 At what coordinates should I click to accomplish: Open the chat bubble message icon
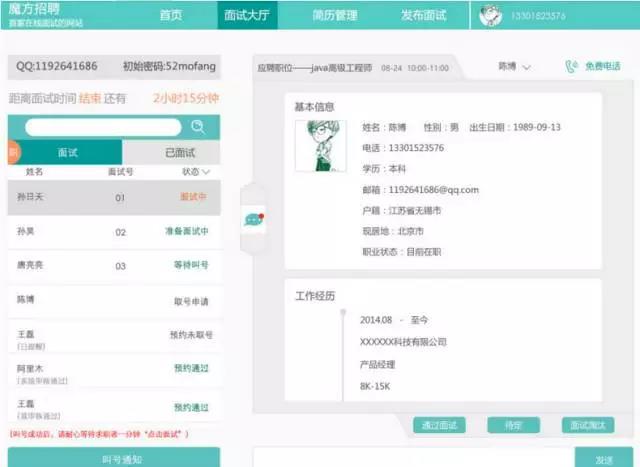pos(253,219)
